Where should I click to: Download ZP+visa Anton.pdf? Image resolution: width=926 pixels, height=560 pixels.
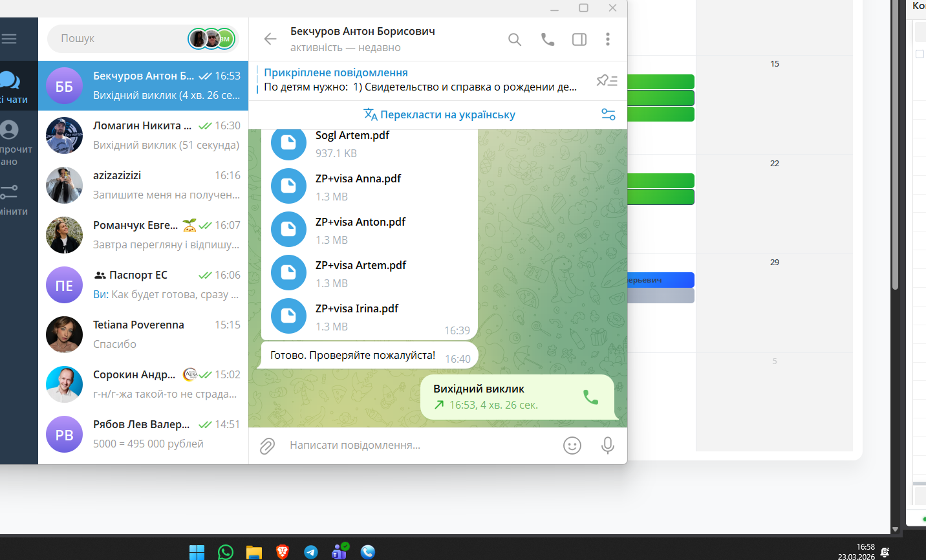coord(288,229)
